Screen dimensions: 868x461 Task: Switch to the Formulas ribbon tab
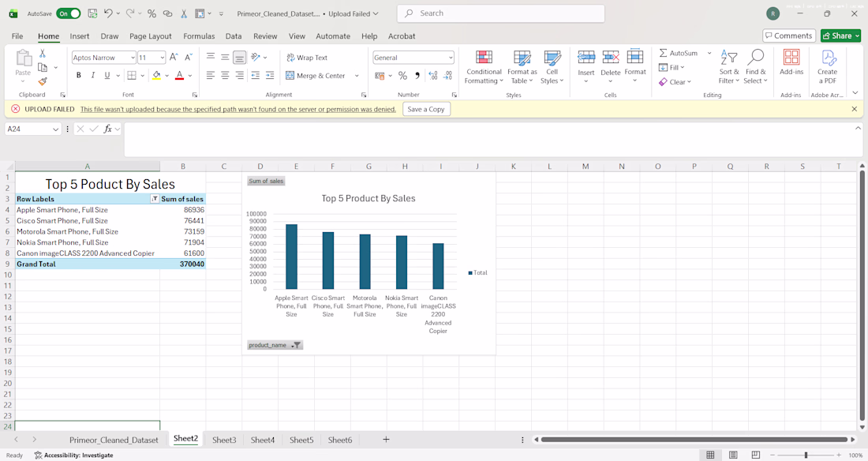click(x=199, y=36)
